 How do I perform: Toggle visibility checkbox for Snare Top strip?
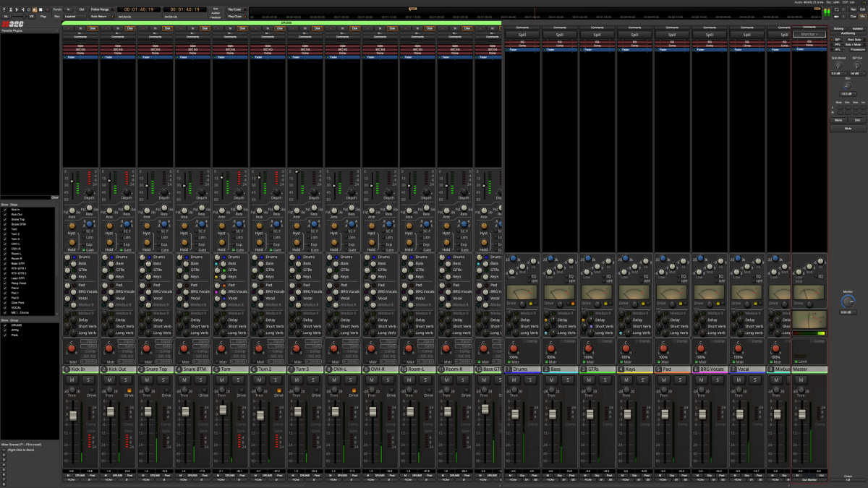[x=5, y=219]
